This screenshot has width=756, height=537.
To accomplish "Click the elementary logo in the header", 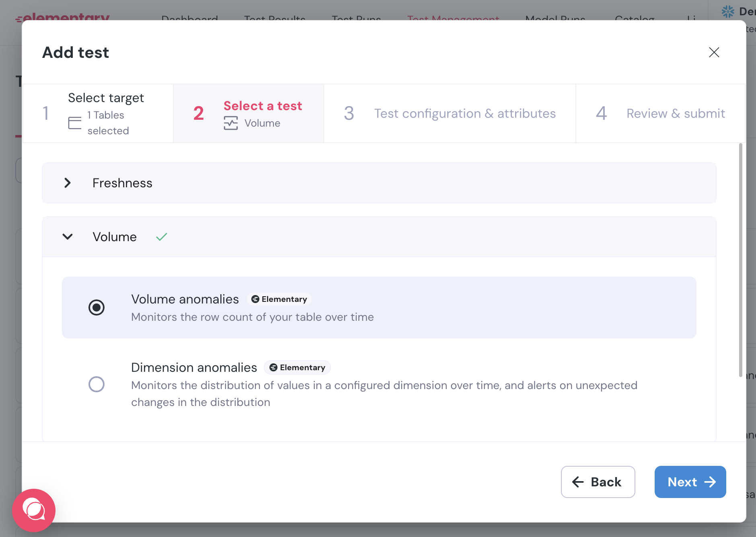I will point(62,18).
